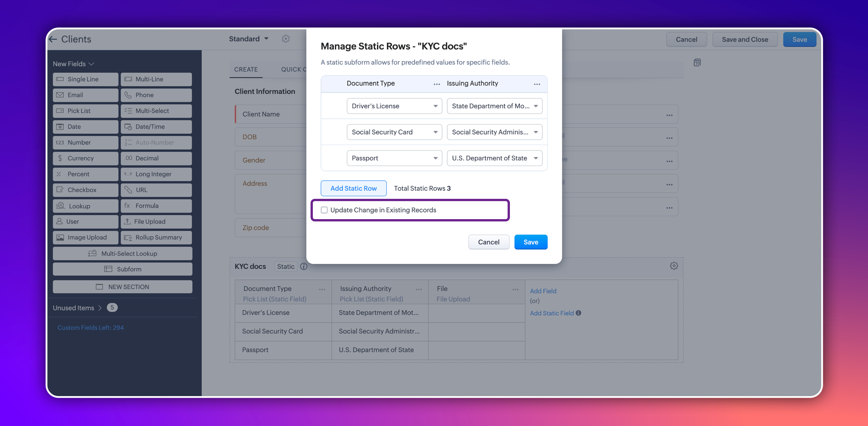Image resolution: width=868 pixels, height=426 pixels.
Task: Expand the Social Security Card dropdown
Action: (x=394, y=132)
